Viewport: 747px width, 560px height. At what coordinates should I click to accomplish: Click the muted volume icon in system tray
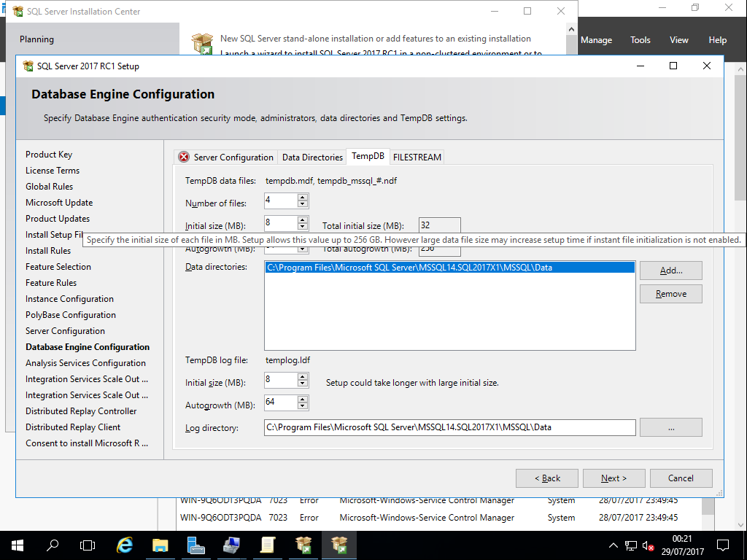[x=647, y=545]
